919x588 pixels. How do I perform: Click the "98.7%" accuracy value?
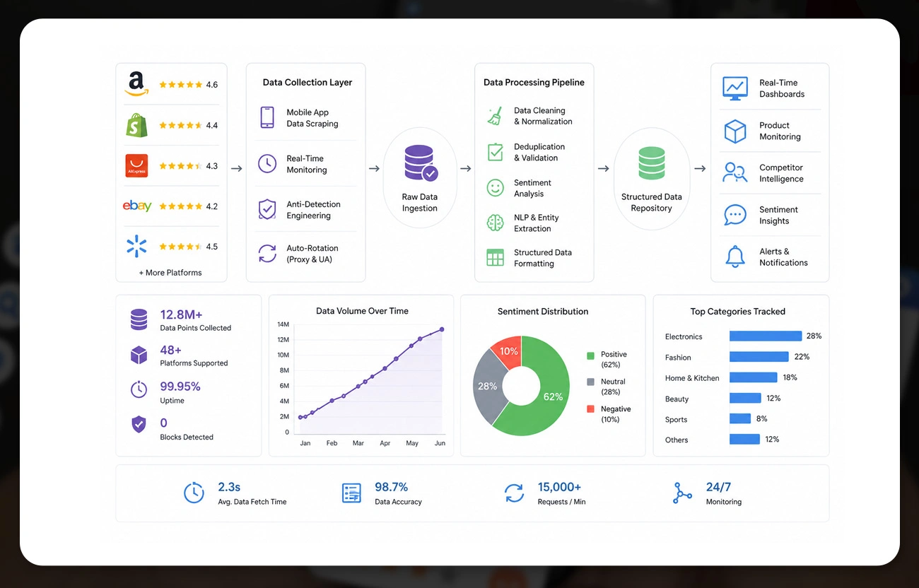point(391,487)
